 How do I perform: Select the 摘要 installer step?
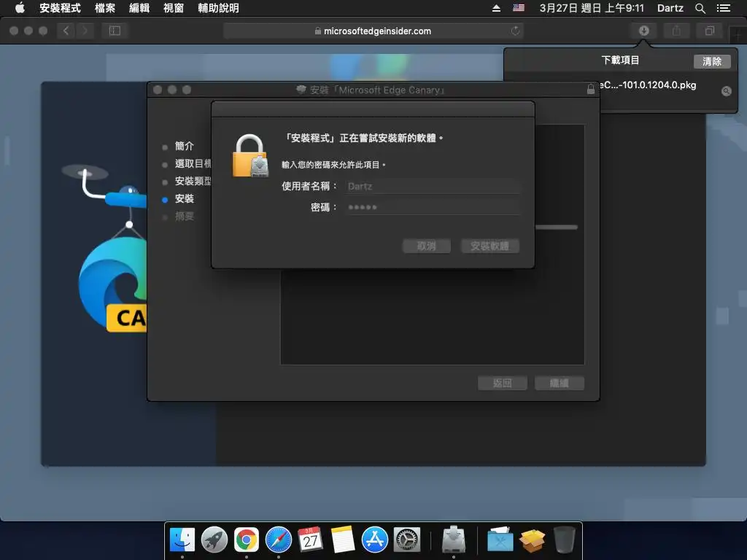[x=184, y=217]
